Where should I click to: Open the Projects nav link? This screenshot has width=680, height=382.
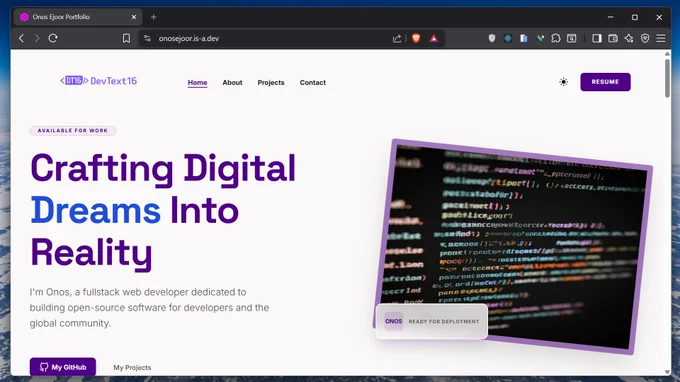click(x=271, y=82)
